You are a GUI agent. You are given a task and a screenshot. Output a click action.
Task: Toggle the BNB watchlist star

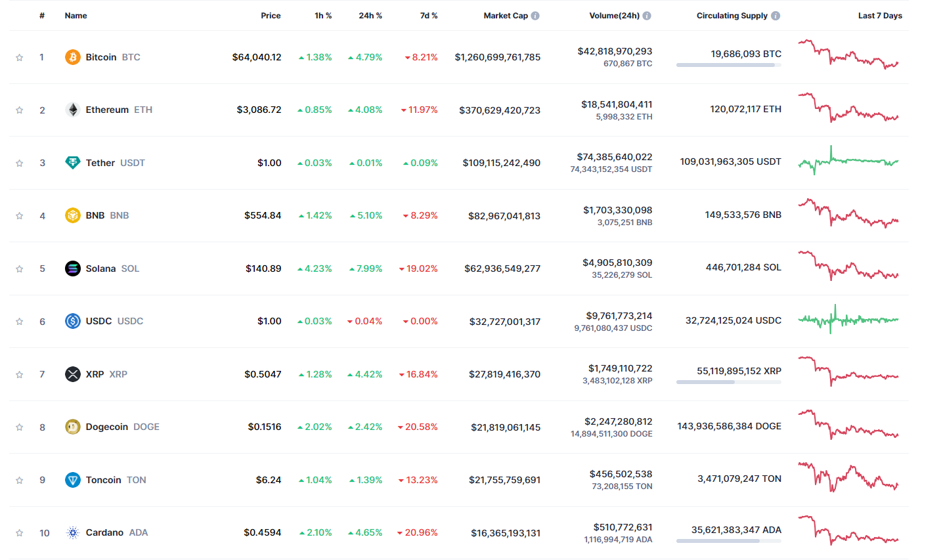(x=20, y=216)
